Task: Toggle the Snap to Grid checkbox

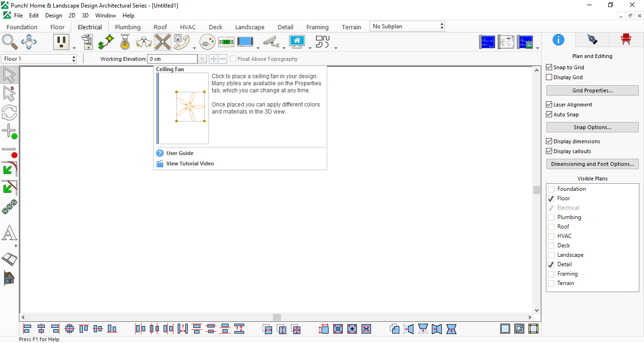Action: pyautogui.click(x=549, y=67)
